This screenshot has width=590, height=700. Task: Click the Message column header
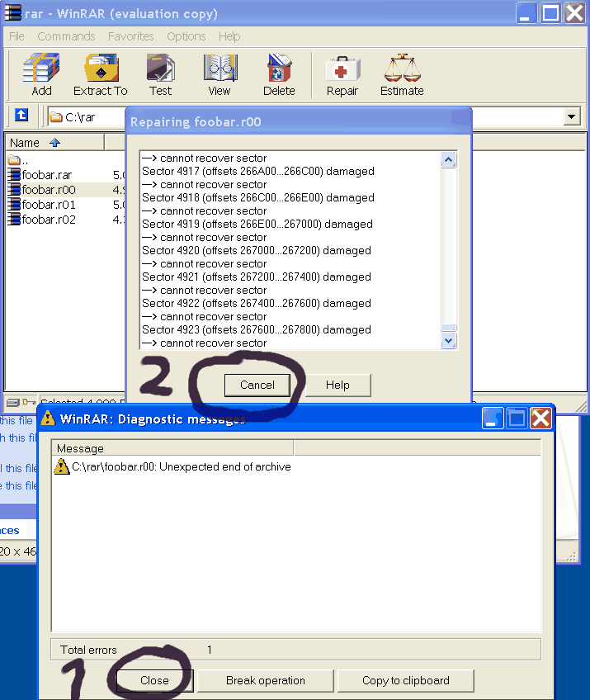click(172, 448)
